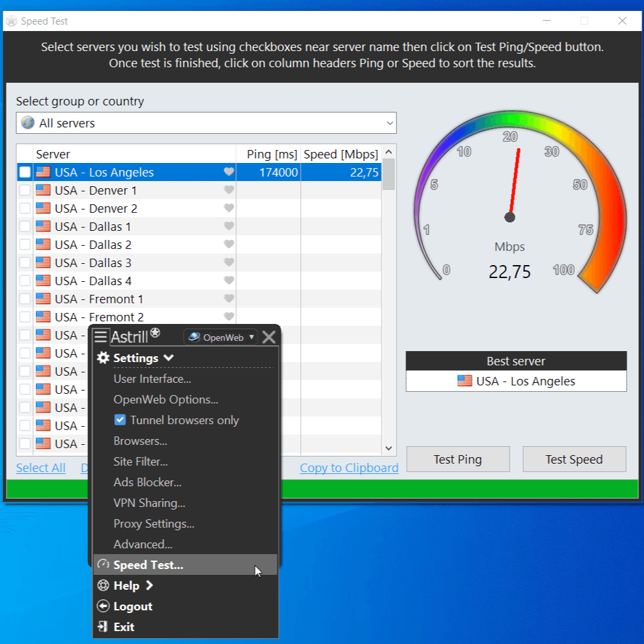Viewport: 644px width, 644px height.
Task: Open the Advanced settings entry
Action: tap(142, 544)
